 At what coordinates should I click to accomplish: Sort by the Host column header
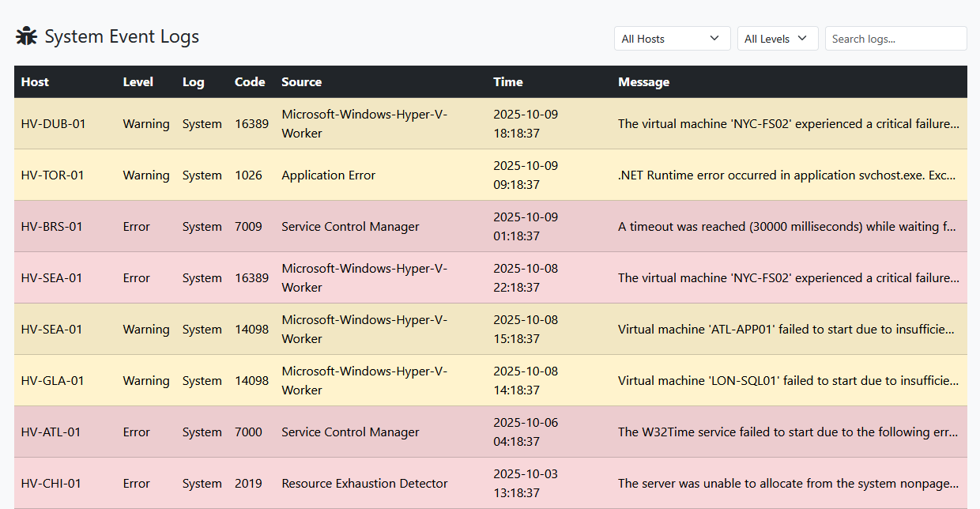coord(35,82)
